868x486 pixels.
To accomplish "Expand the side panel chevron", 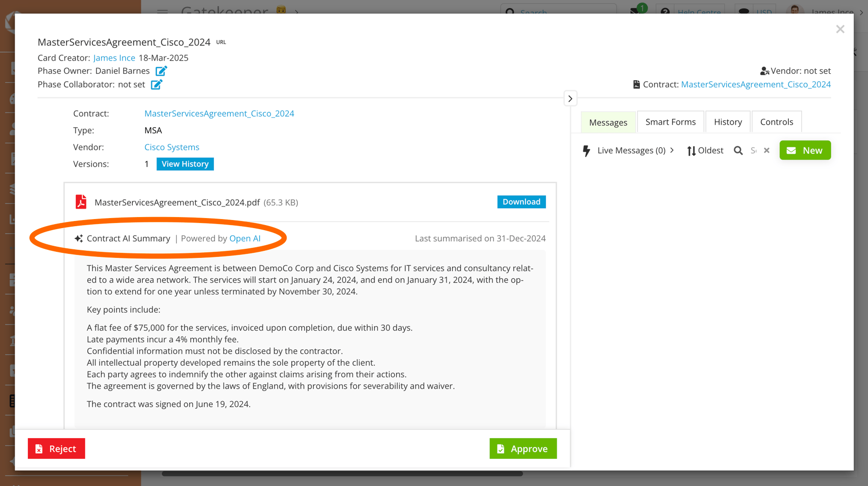I will point(570,98).
